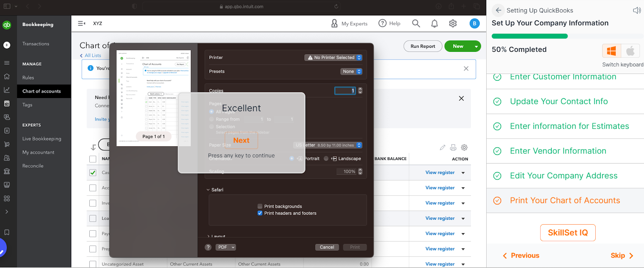Viewport: 644px width, 268px height.
Task: Select the Portrait orientation radio button
Action: (292, 159)
